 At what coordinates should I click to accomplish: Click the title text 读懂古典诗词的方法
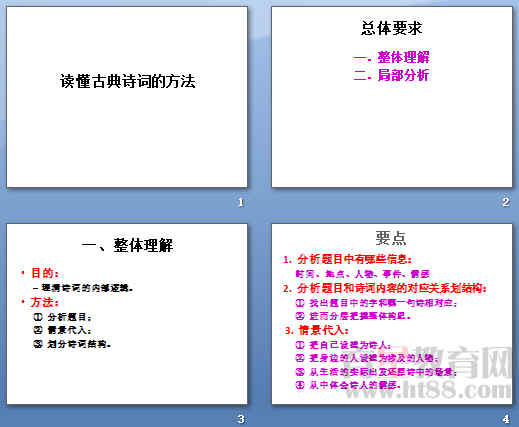coord(127,81)
